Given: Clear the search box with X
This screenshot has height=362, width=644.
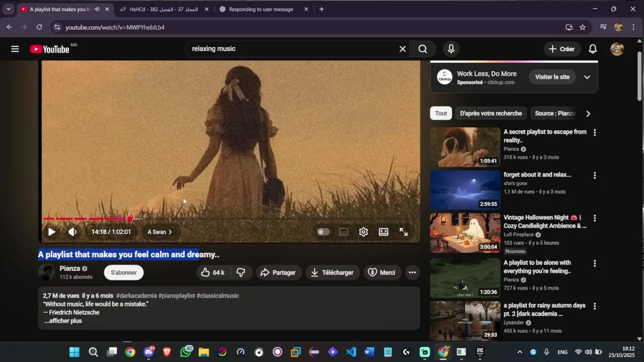Looking at the screenshot, I should point(403,49).
